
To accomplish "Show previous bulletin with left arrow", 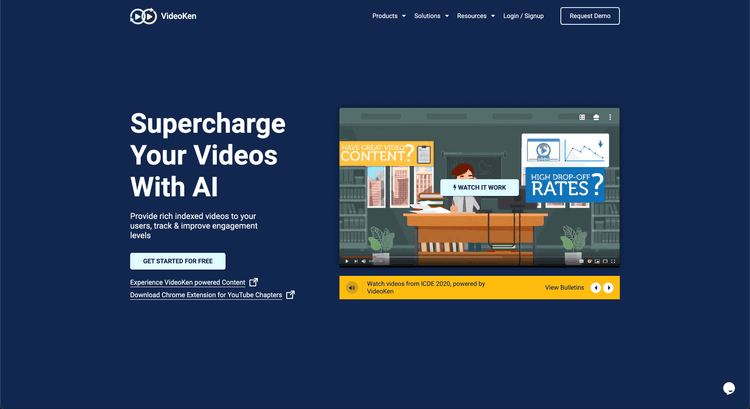I will [x=596, y=288].
